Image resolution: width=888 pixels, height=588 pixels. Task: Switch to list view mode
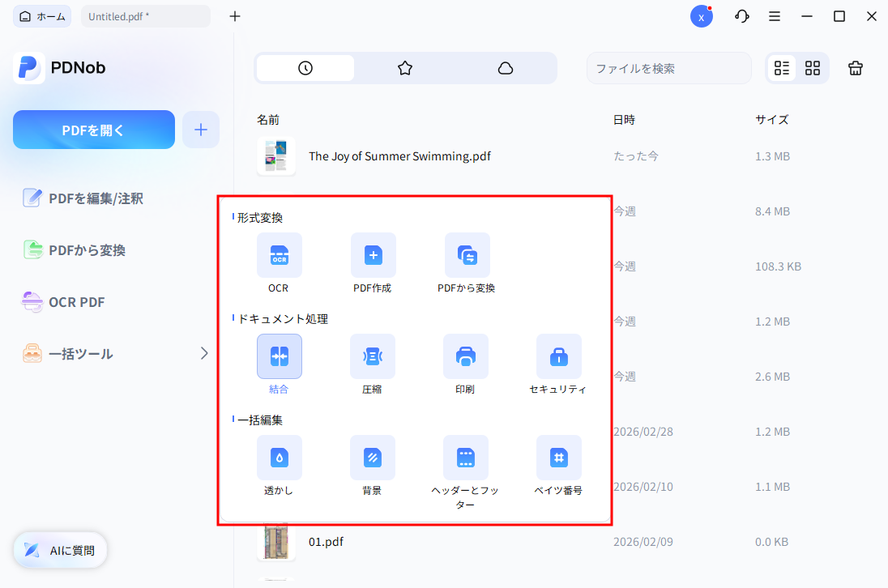pos(781,68)
